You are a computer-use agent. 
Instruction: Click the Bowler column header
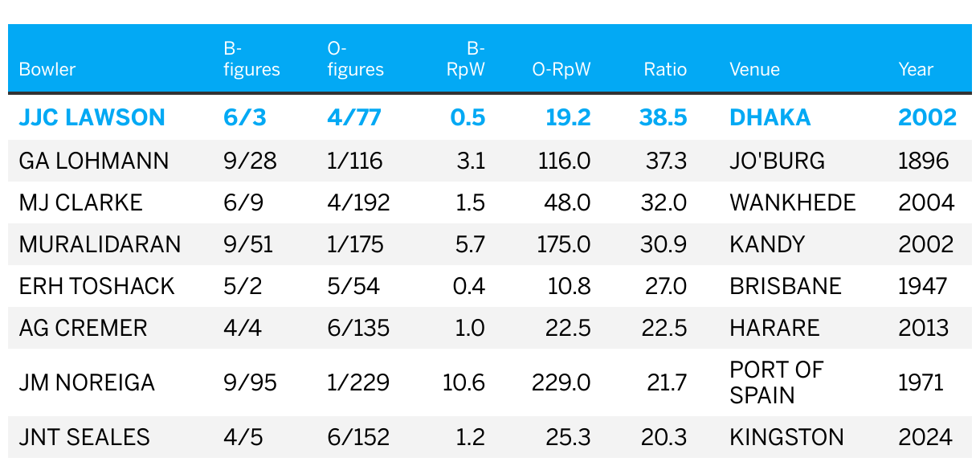point(47,69)
